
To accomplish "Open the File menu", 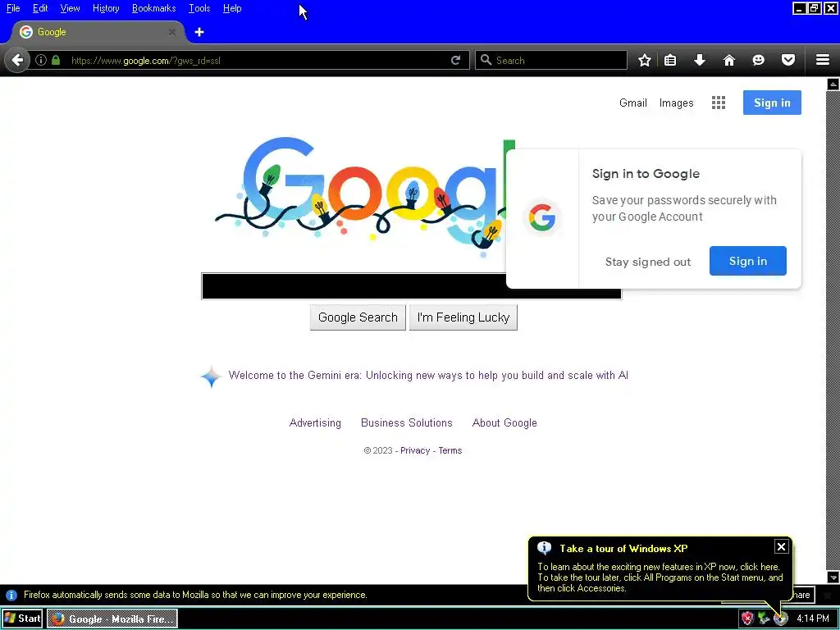I will click(x=13, y=8).
